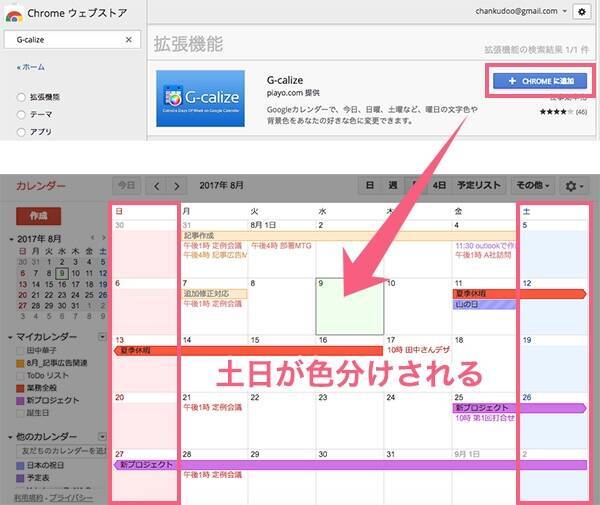
Task: Open 午後1時 定例会議 on the 21st
Action: (212, 407)
